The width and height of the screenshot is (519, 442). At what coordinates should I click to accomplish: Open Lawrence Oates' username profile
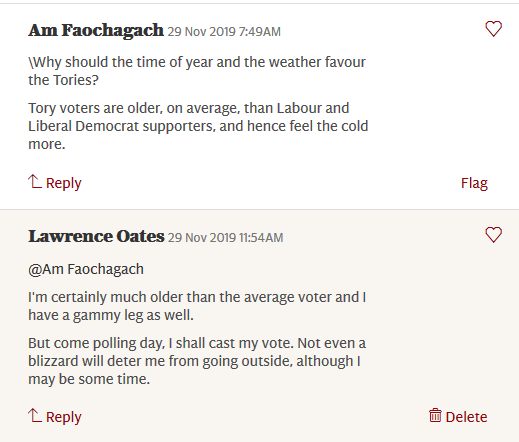click(96, 236)
